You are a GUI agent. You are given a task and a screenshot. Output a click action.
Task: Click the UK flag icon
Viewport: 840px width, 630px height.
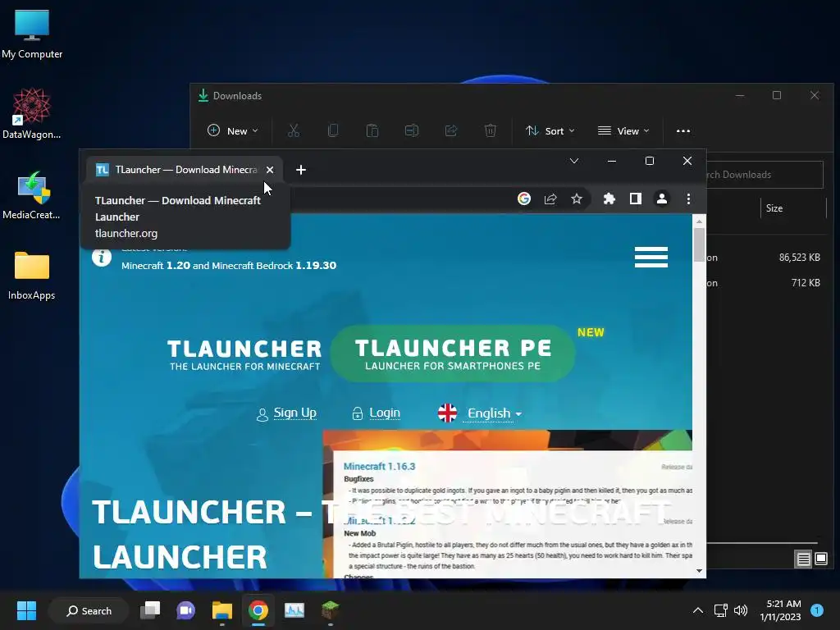(447, 413)
